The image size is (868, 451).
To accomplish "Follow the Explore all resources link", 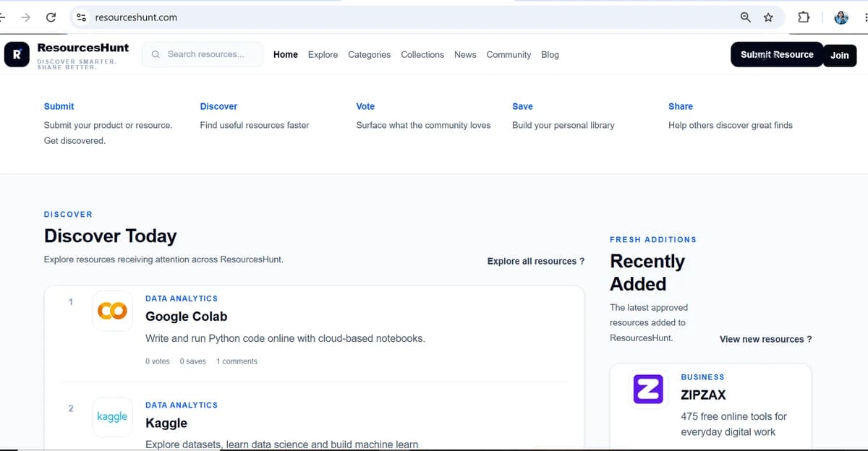I will click(x=536, y=261).
